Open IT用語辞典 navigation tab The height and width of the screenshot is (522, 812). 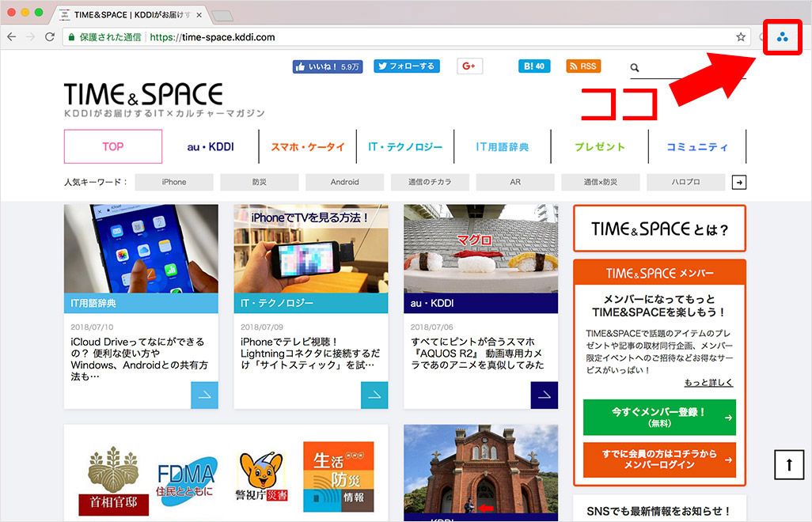pyautogui.click(x=503, y=147)
